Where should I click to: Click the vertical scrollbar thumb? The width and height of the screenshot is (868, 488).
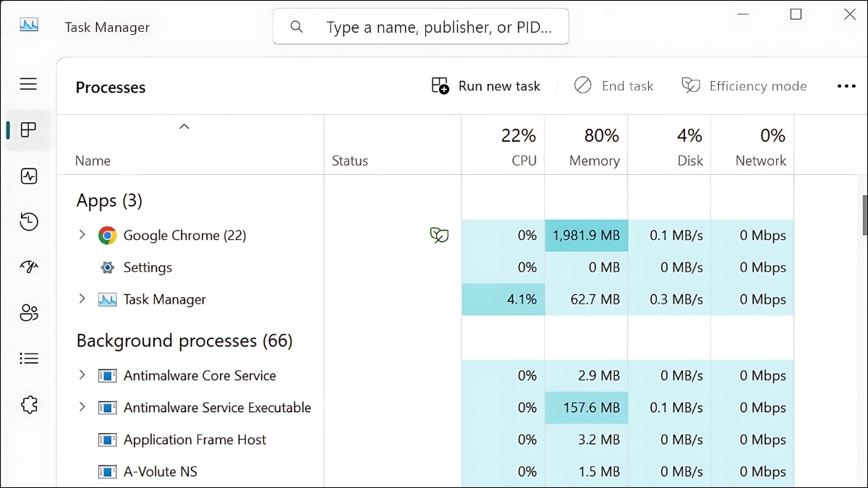[864, 215]
